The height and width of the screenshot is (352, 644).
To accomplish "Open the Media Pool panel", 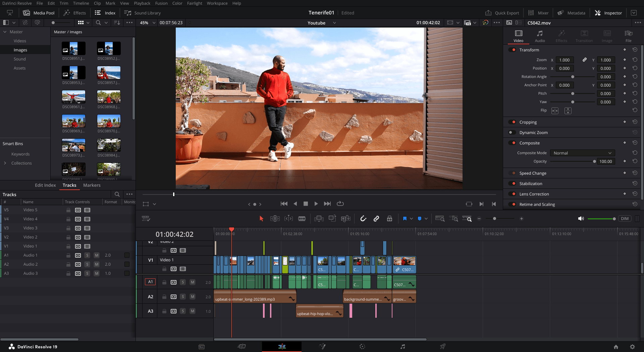I will [39, 13].
